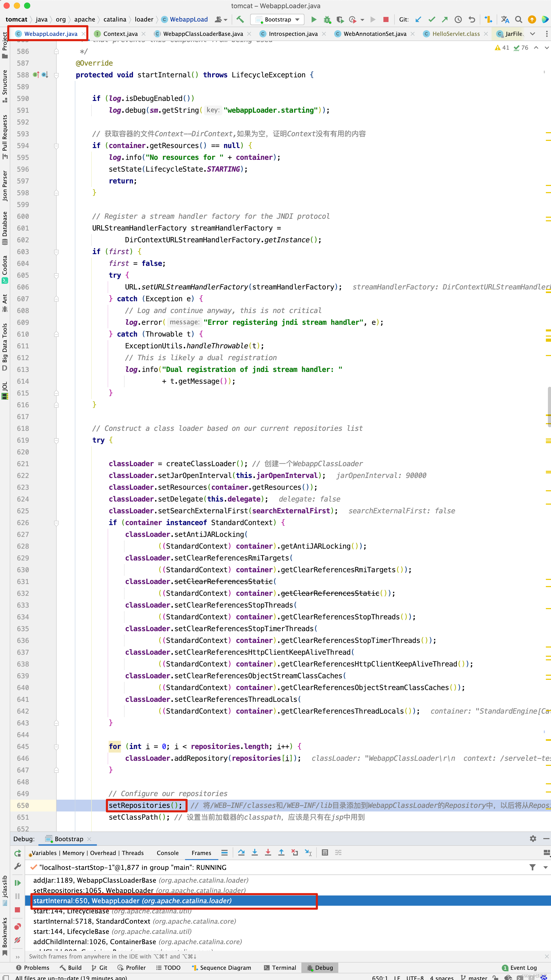Expand the profiler run options arrow

pyautogui.click(x=362, y=20)
